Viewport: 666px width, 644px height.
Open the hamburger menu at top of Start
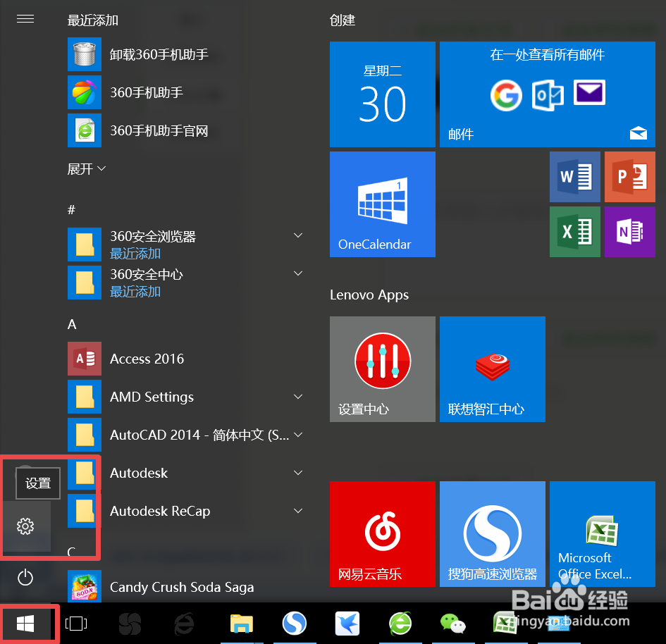point(25,19)
